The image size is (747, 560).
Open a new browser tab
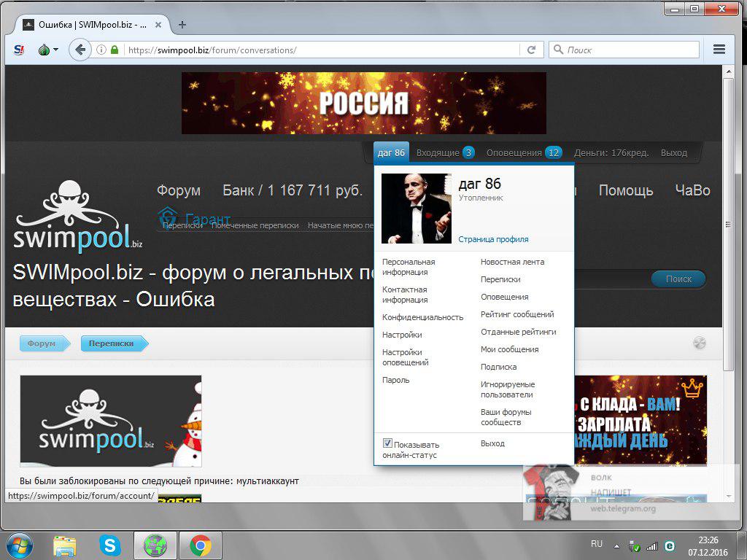(x=182, y=25)
